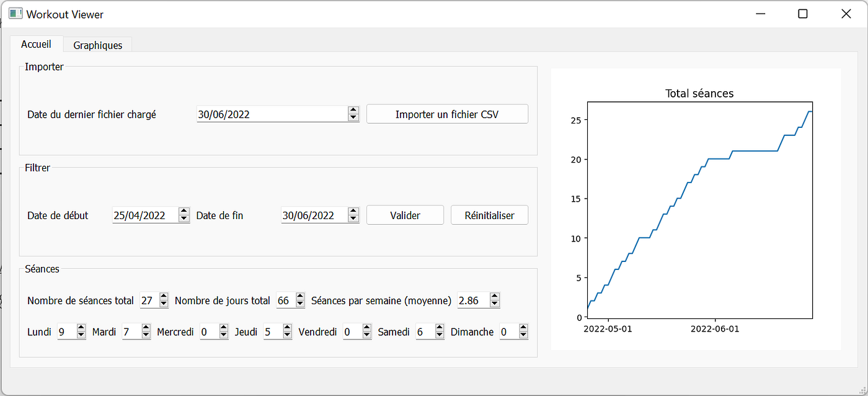
Task: Click Importer un fichier CSV
Action: coord(446,114)
